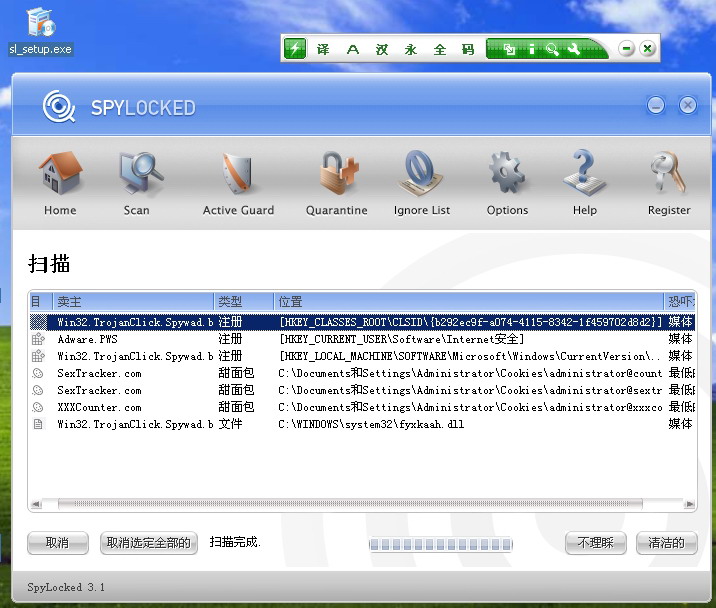
Task: Switch to the Ignore List label
Action: [422, 210]
